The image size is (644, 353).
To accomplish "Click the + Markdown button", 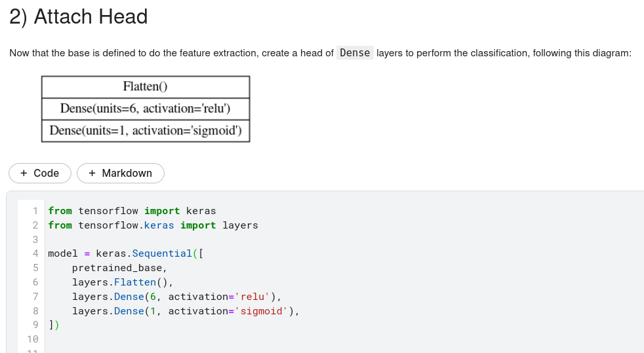I will pos(121,173).
